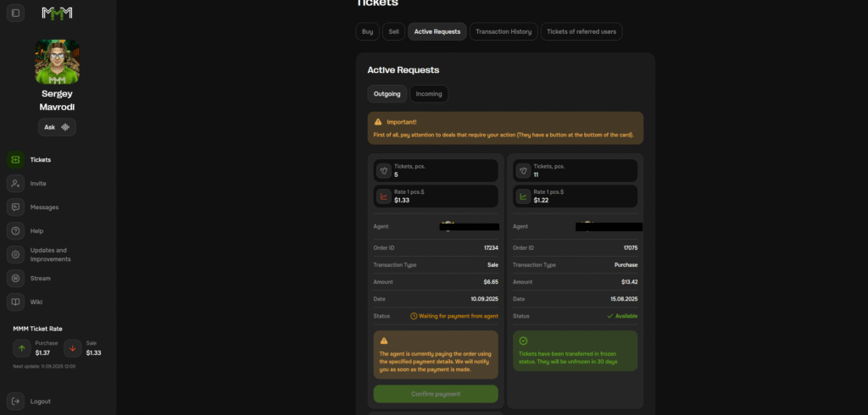Toggle to Incoming requests
868x415 pixels.
429,94
